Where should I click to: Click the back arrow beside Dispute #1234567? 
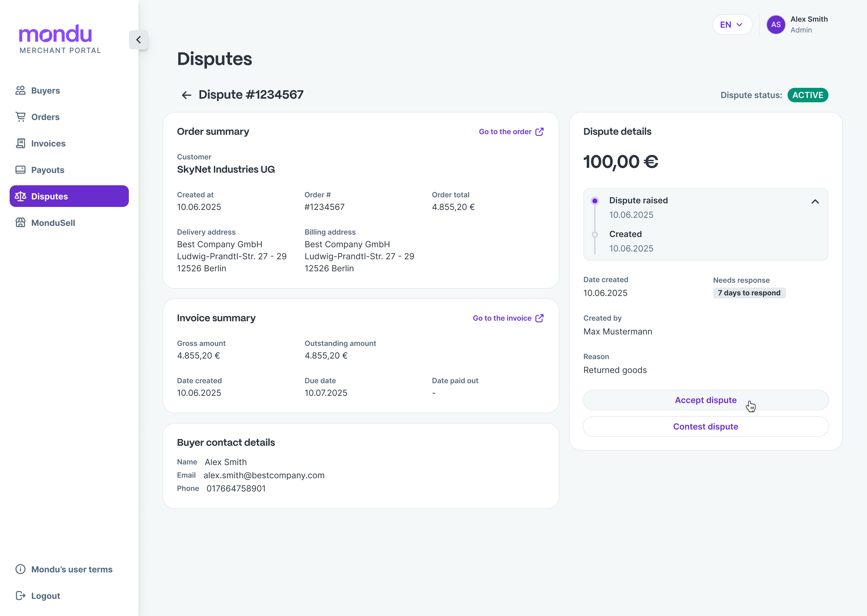186,95
